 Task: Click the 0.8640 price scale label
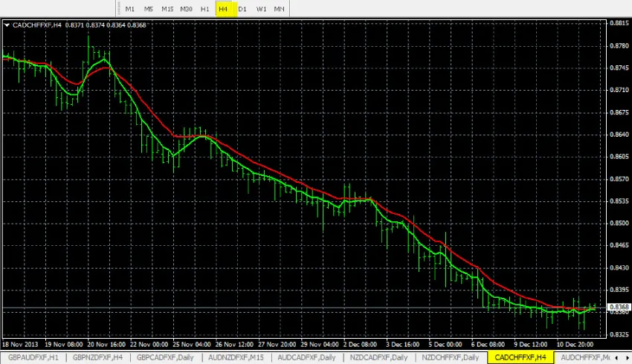click(x=619, y=134)
